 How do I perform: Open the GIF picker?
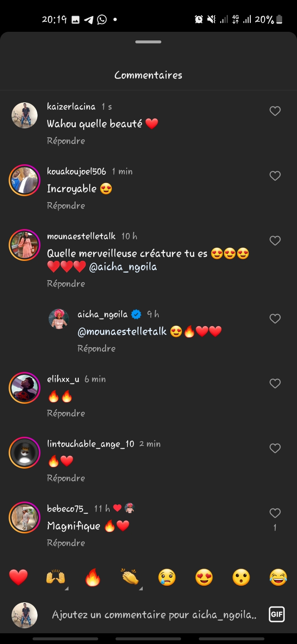276,614
